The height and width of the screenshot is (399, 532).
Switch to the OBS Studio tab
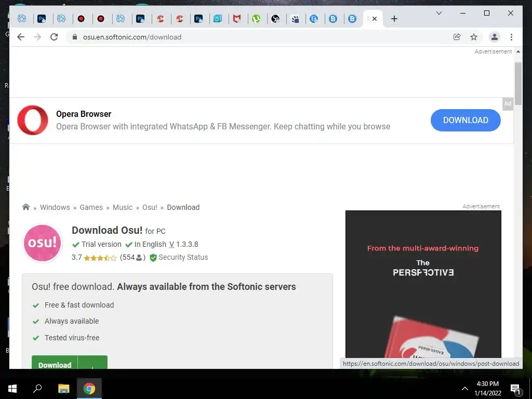(x=275, y=19)
